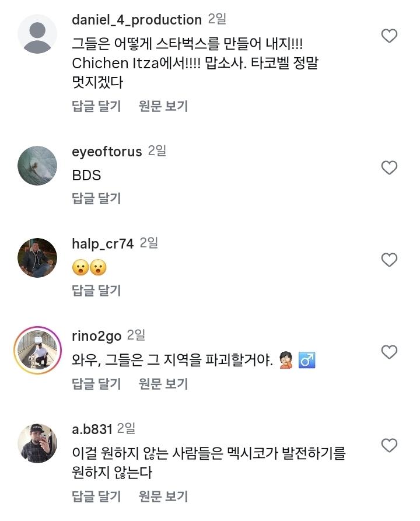Open eyeoftorus's surfing avatar
Image resolution: width=420 pixels, height=521 pixels.
tap(38, 166)
